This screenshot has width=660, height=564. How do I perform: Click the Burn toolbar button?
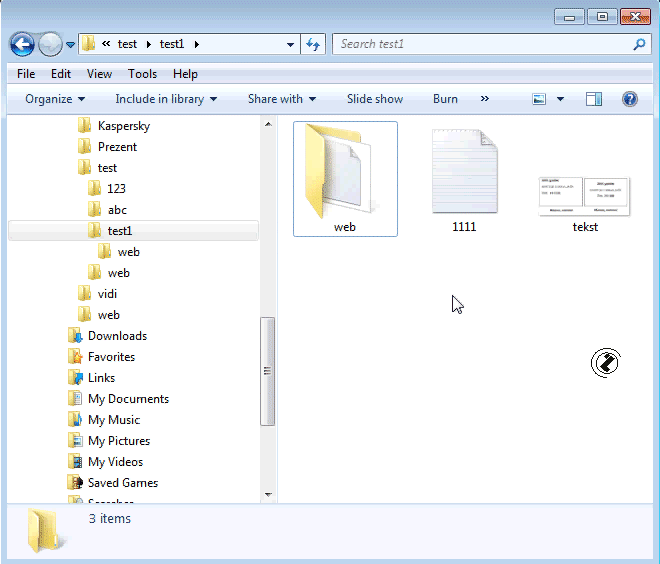coord(445,99)
